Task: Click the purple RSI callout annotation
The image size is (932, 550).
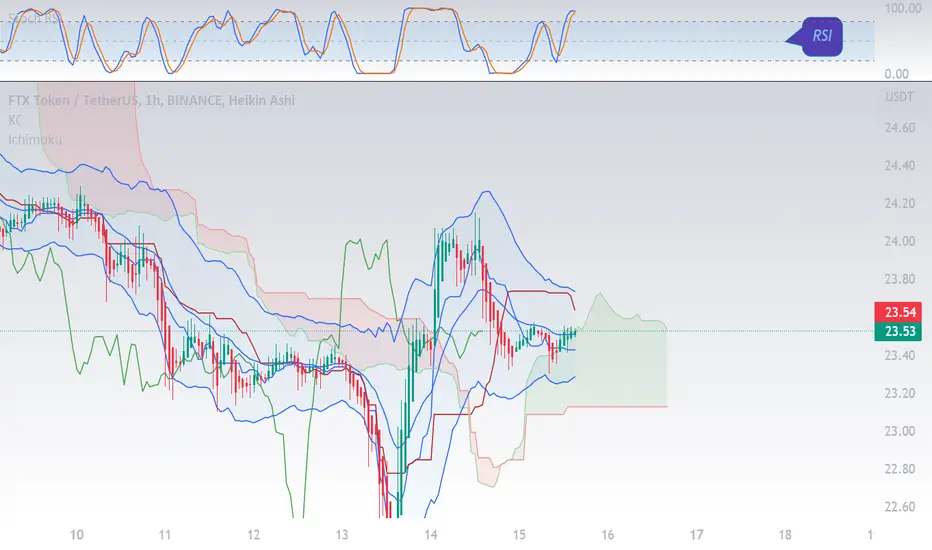Action: 815,37
